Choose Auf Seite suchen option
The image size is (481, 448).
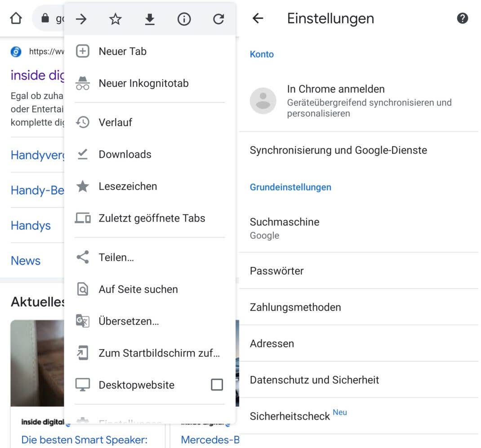coord(138,289)
